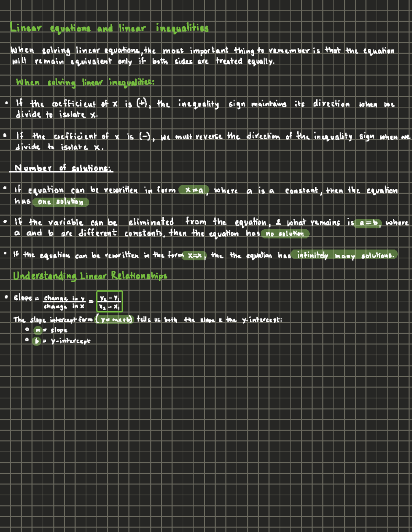Select the highlighted "x=x" expression
412x532 pixels.
pos(194,256)
